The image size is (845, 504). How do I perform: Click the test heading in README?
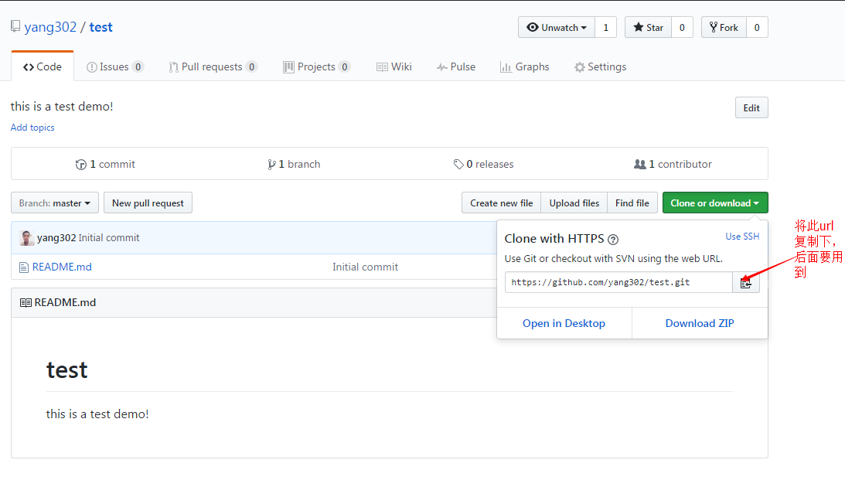(66, 370)
